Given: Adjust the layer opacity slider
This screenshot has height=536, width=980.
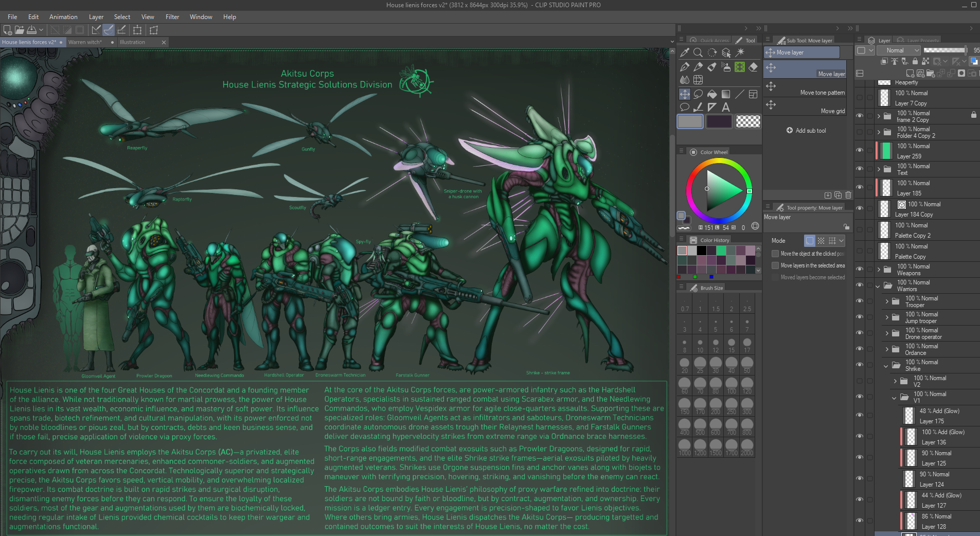Looking at the screenshot, I should tap(946, 50).
